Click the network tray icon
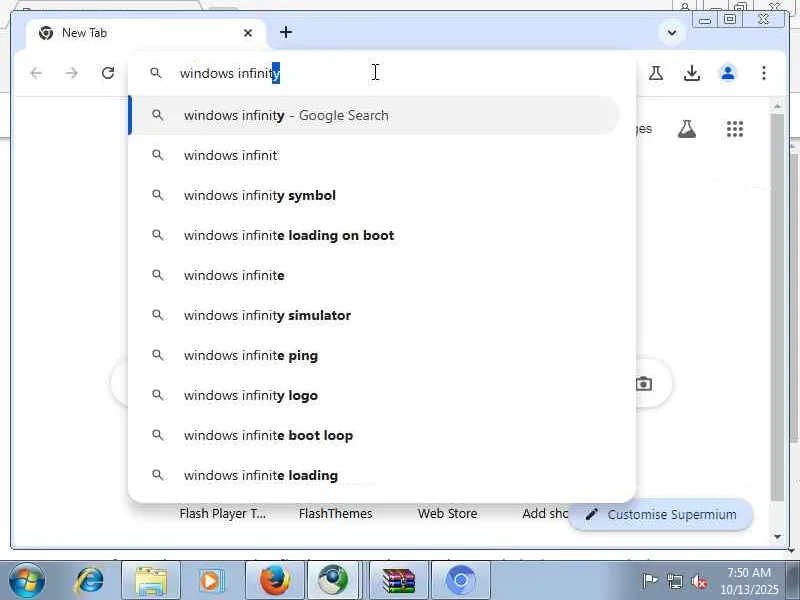 [674, 581]
